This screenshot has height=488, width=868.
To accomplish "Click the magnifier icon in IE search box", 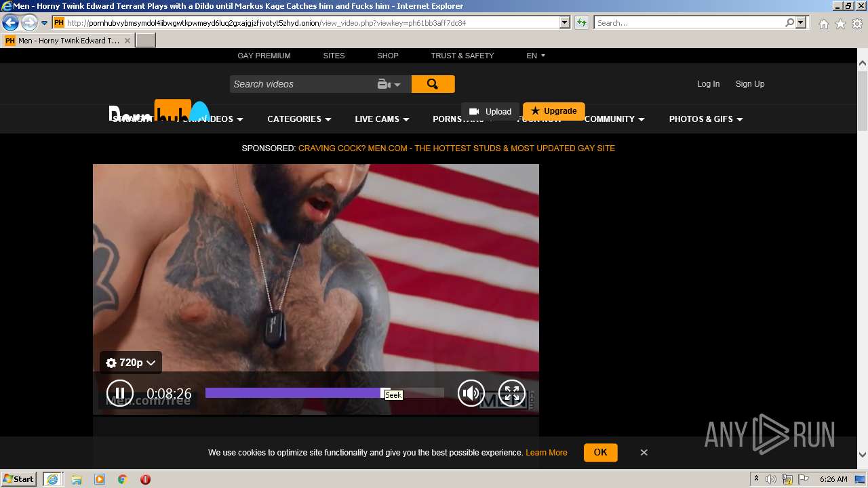I will (x=789, y=22).
